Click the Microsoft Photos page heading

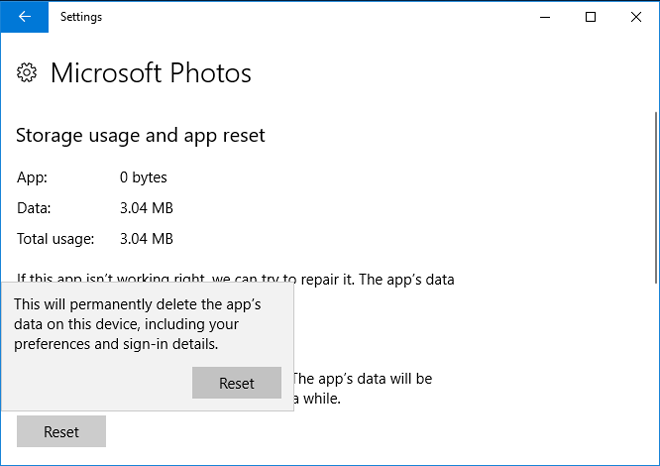point(150,73)
